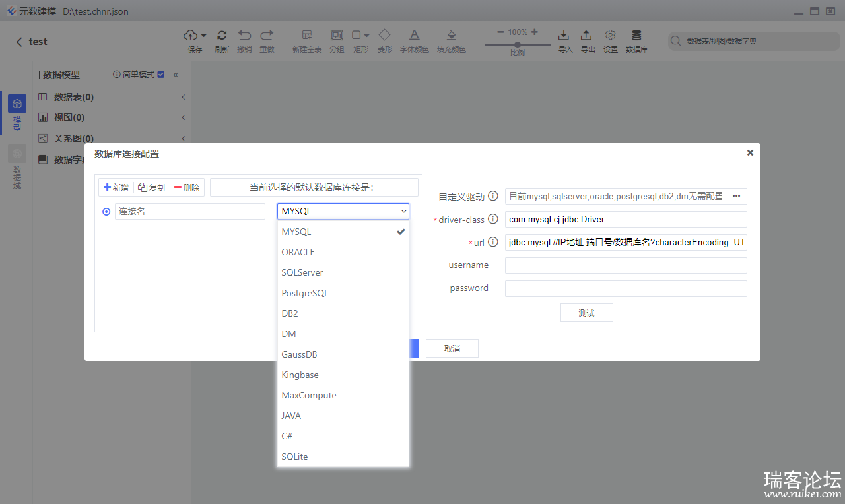Image resolution: width=845 pixels, height=504 pixels.
Task: Open the Save dropdown arrow
Action: point(204,35)
